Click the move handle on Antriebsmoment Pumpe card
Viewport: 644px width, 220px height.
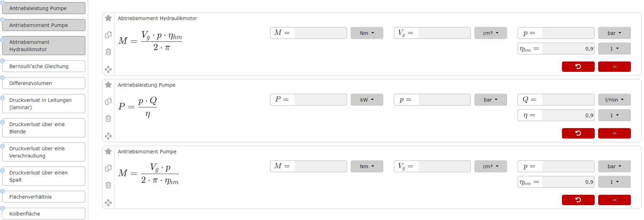coord(108,203)
